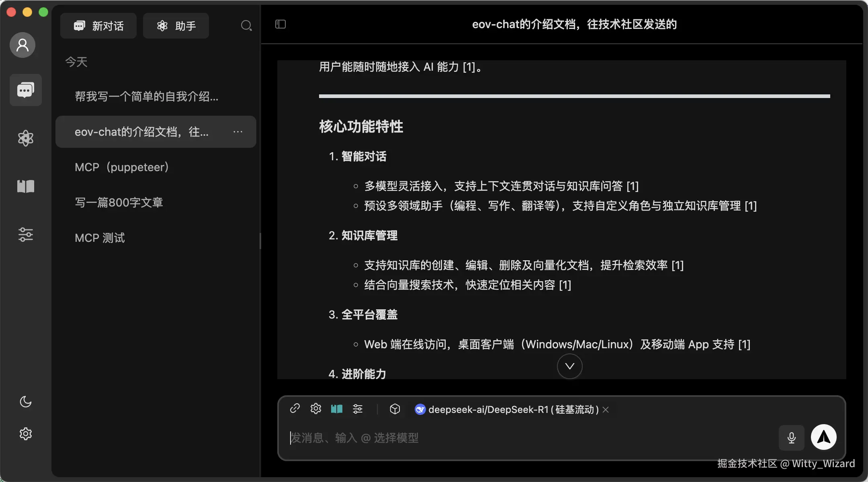Collapse the sidebar with panel icon

pyautogui.click(x=280, y=24)
